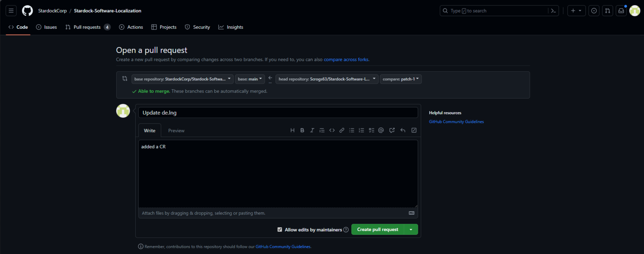The height and width of the screenshot is (254, 644).
Task: Expand the base repository dropdown
Action: (x=182, y=79)
